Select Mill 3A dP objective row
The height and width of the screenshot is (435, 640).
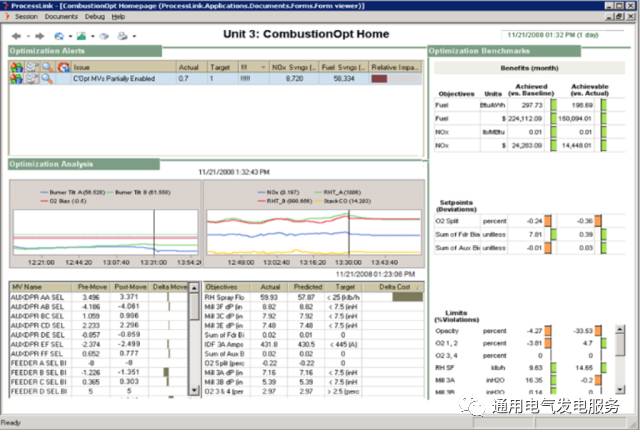tap(313, 372)
